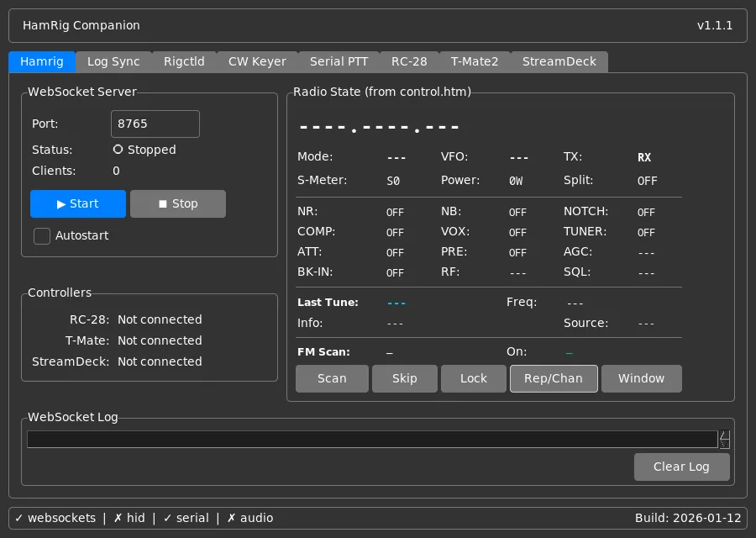The image size is (756, 538).
Task: Click the Split OFF value
Action: 647,181
